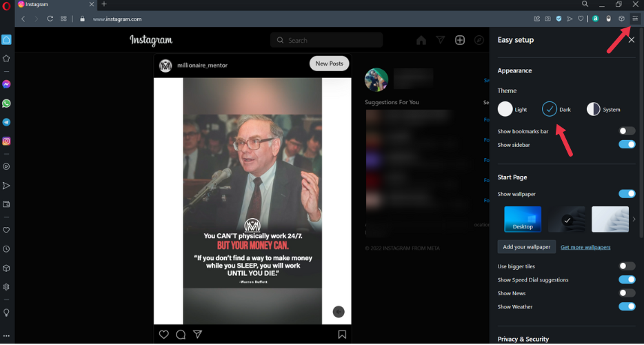This screenshot has width=644, height=345.
Task: Click Add your wallpaper button
Action: [527, 247]
